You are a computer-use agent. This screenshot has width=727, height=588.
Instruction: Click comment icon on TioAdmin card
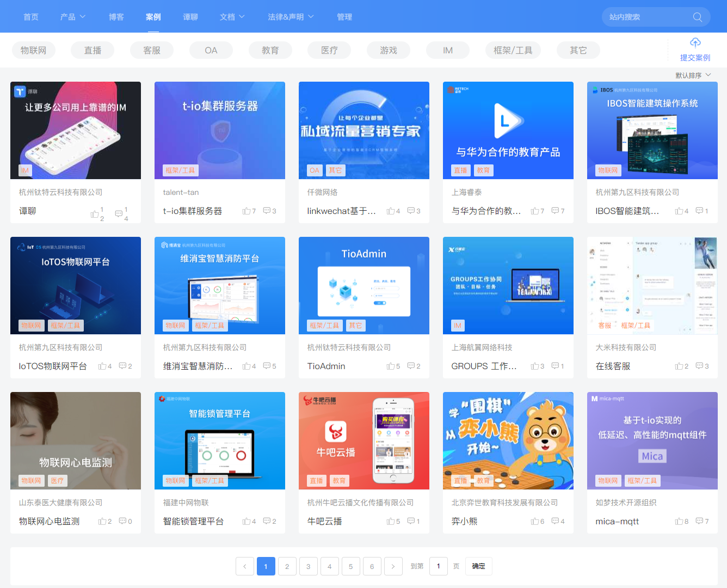point(411,366)
